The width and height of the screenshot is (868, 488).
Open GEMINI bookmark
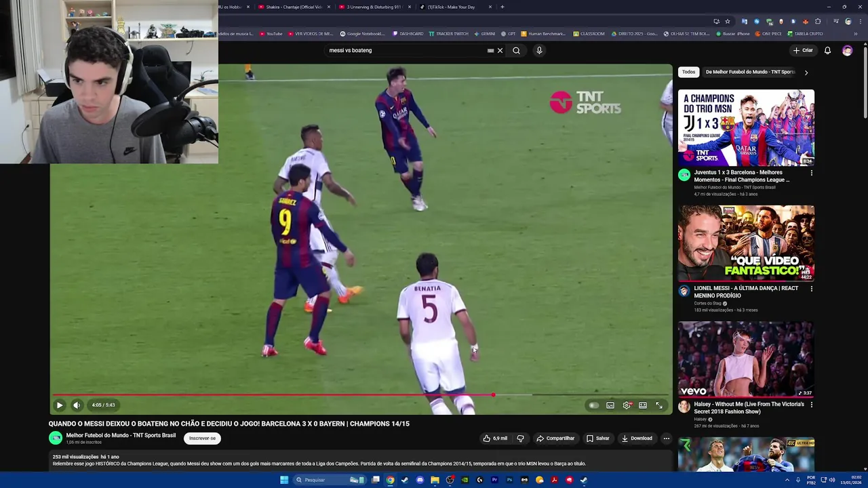[x=485, y=33]
